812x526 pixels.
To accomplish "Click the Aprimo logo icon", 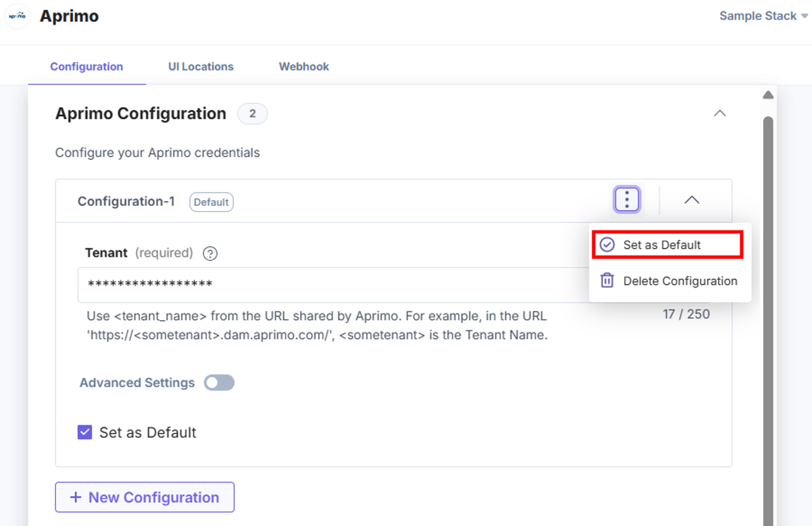I will tap(17, 16).
